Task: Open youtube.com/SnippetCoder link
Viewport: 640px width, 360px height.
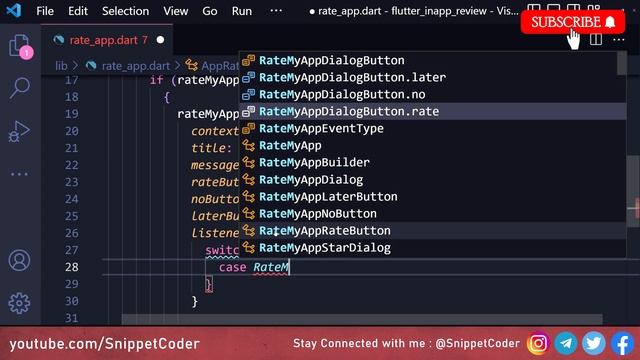Action: pos(104,344)
